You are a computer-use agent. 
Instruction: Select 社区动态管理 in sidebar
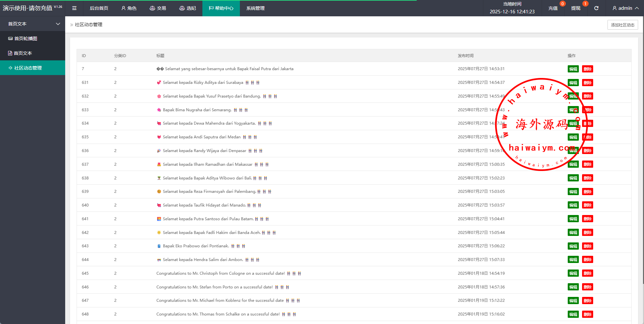click(28, 68)
